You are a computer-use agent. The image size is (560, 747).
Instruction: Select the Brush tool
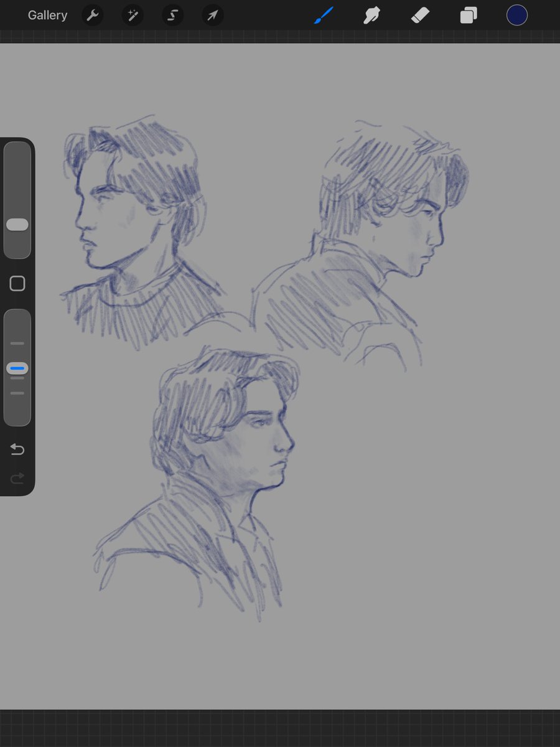(324, 16)
